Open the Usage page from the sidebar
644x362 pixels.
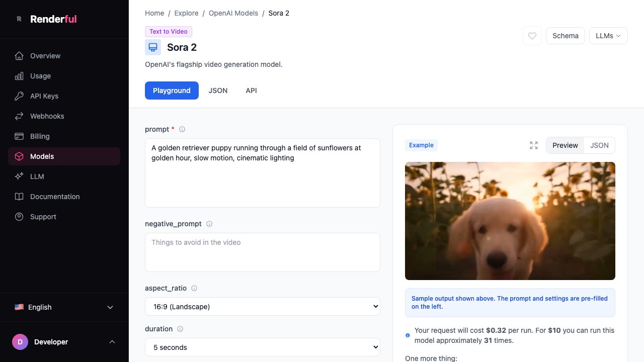pyautogui.click(x=40, y=76)
